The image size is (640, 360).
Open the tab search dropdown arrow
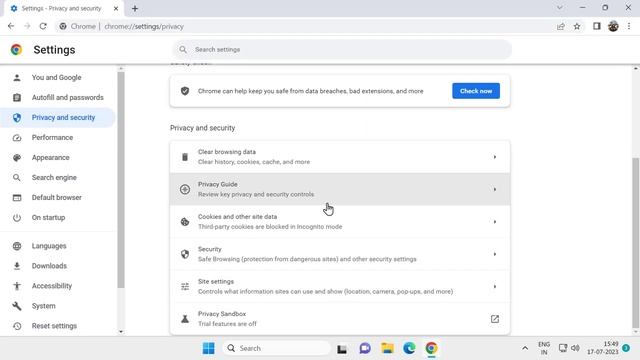pyautogui.click(x=560, y=8)
